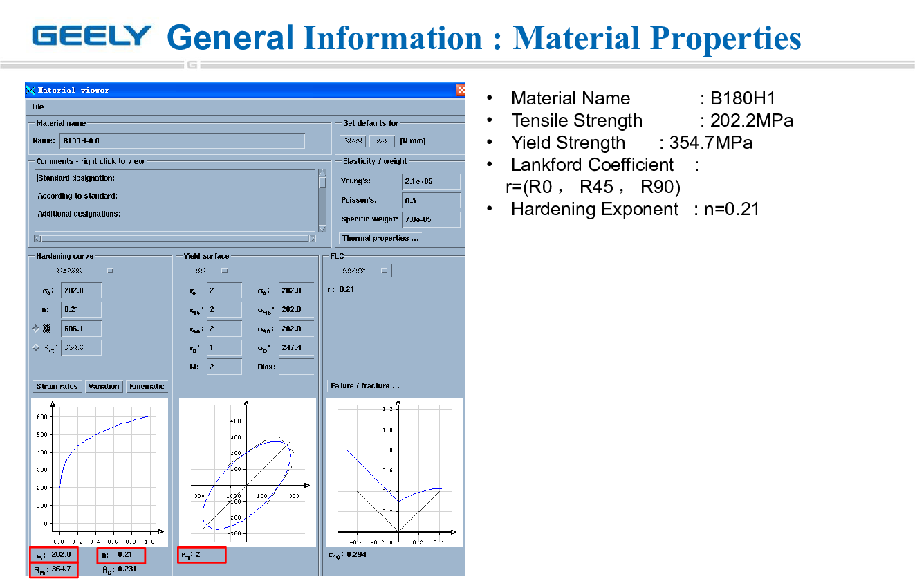Click the 'Ag: 0.231' value
This screenshot has height=588, width=915.
(x=119, y=569)
